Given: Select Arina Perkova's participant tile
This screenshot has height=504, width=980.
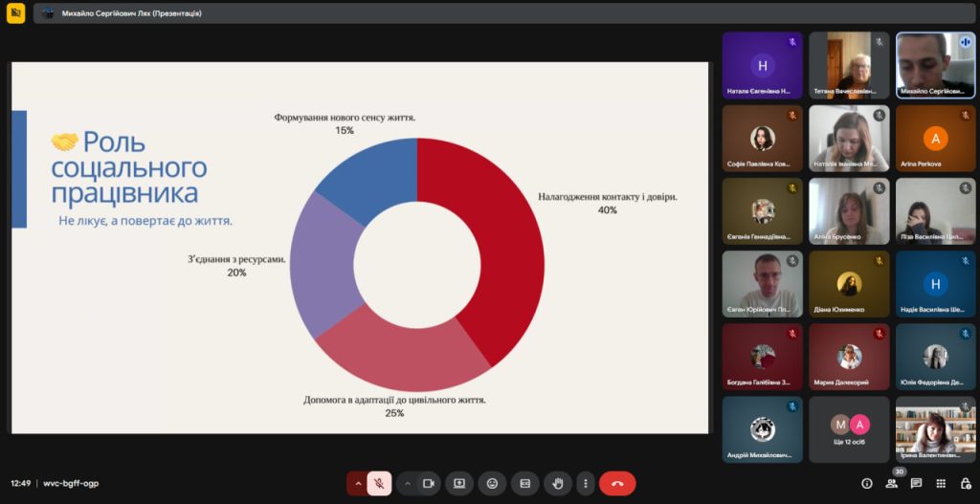Looking at the screenshot, I should pos(935,139).
